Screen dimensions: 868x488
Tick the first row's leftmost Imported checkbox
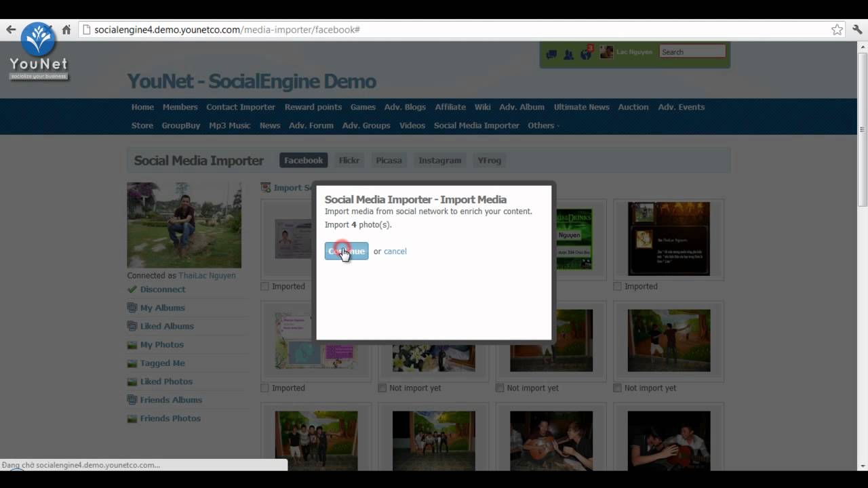point(265,287)
